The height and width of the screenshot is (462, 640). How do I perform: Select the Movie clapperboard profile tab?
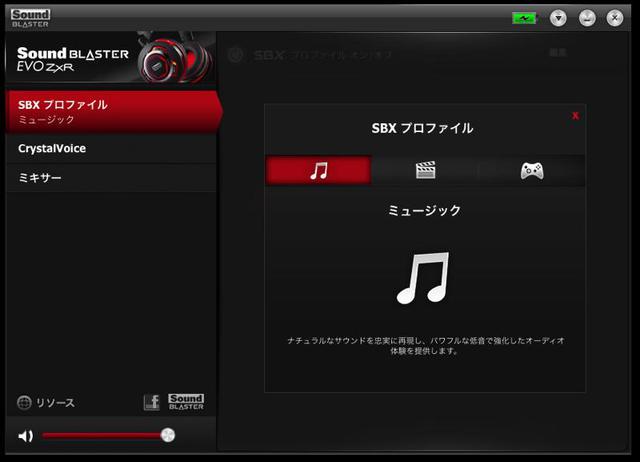(x=425, y=170)
